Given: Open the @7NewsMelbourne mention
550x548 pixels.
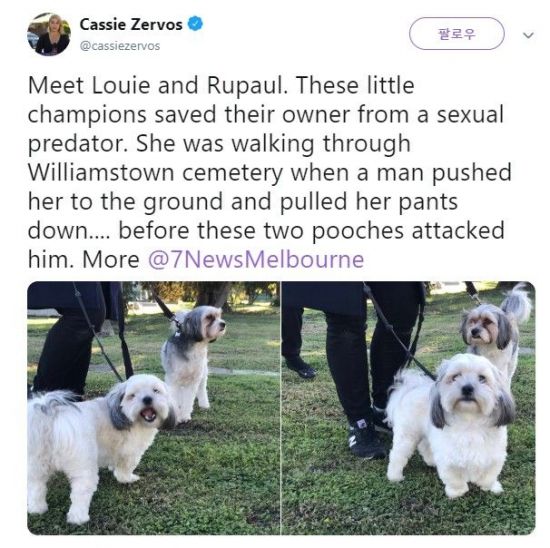Looking at the screenshot, I should pyautogui.click(x=256, y=260).
